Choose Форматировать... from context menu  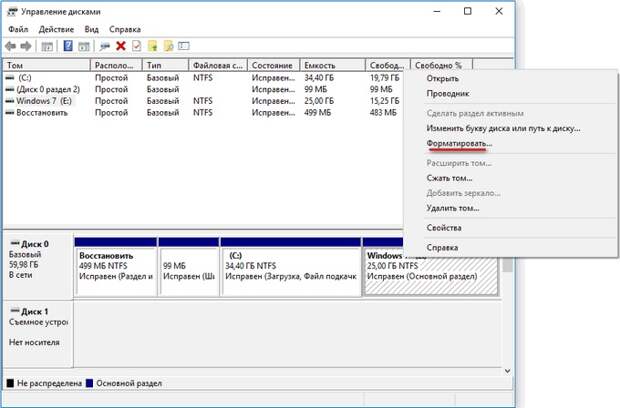click(459, 144)
